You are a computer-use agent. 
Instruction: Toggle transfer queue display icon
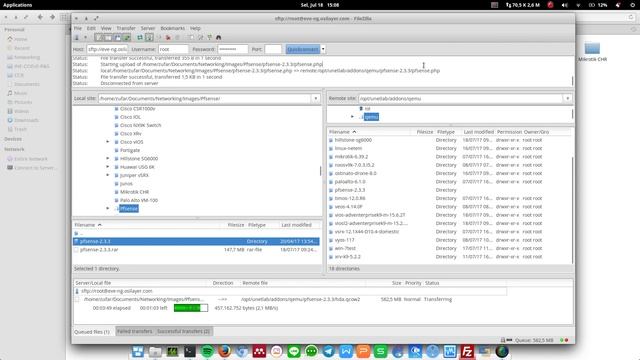point(127,38)
